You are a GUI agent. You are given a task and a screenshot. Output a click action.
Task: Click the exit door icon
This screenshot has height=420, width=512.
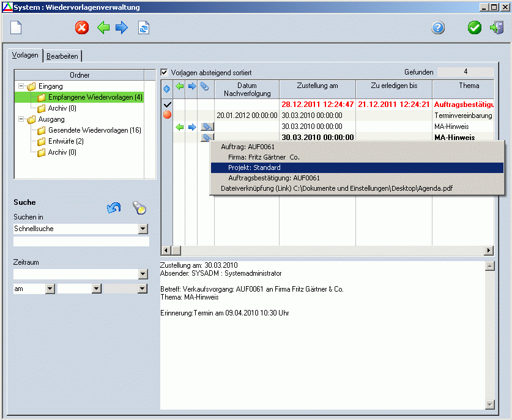coord(496,28)
